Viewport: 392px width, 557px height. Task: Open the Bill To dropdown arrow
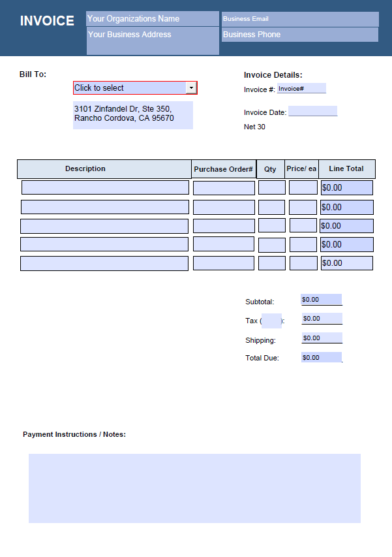191,88
